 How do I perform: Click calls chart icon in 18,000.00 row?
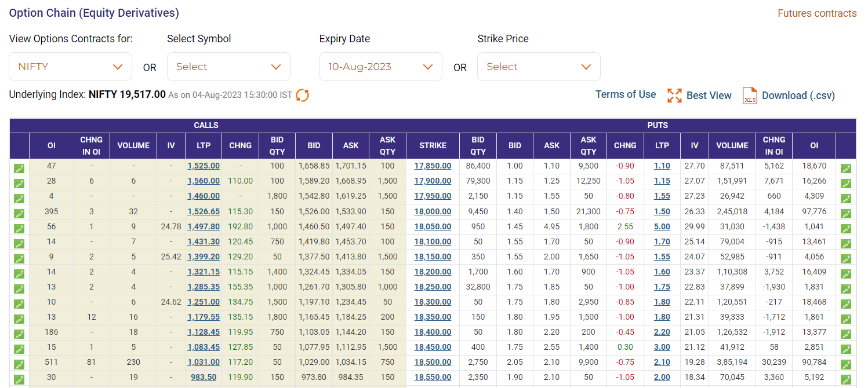pyautogui.click(x=19, y=214)
